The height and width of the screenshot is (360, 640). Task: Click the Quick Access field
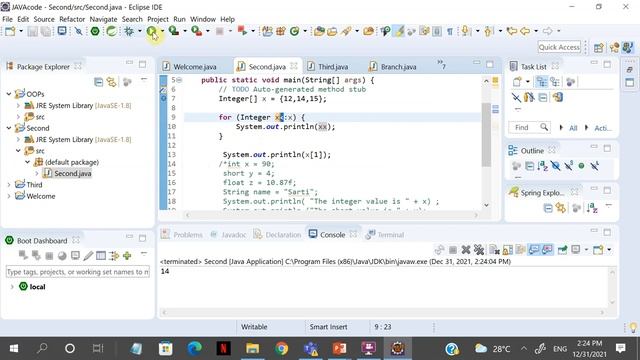click(x=559, y=47)
